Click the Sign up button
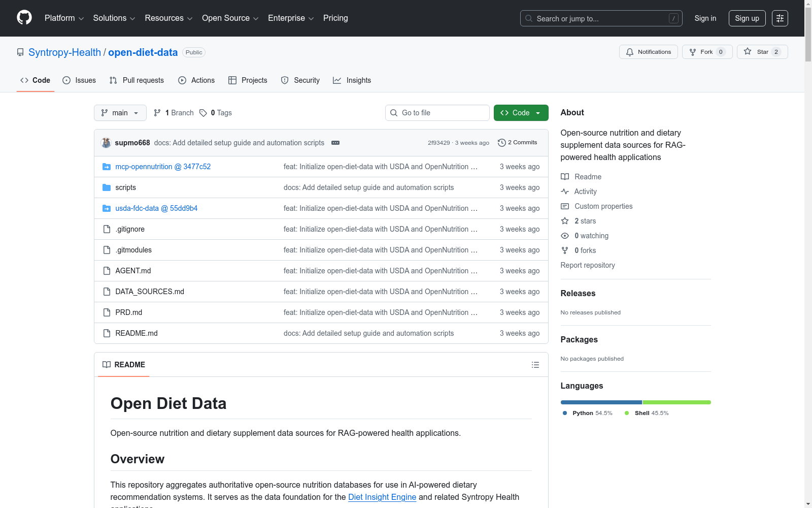The height and width of the screenshot is (508, 812). [x=747, y=18]
